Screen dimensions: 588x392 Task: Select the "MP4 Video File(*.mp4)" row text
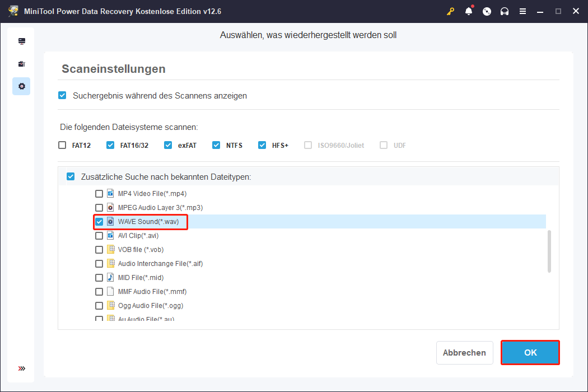[x=152, y=194]
